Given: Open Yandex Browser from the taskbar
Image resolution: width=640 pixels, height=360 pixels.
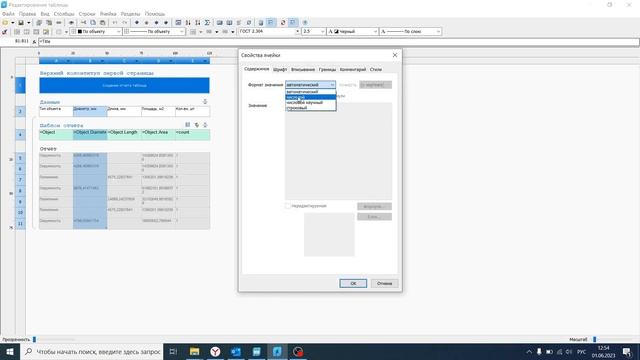Looking at the screenshot, I should point(215,351).
